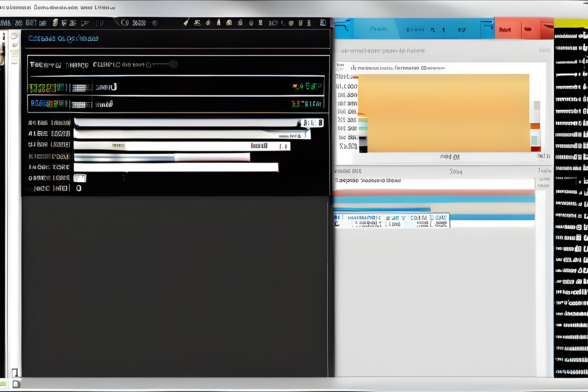Viewport: 588px width, 392px height.
Task: Click the lowest long white bar in the dark panel
Action: point(176,167)
